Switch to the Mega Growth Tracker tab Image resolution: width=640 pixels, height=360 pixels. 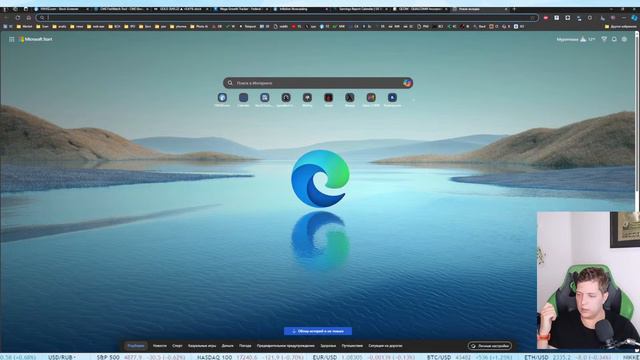[241, 9]
